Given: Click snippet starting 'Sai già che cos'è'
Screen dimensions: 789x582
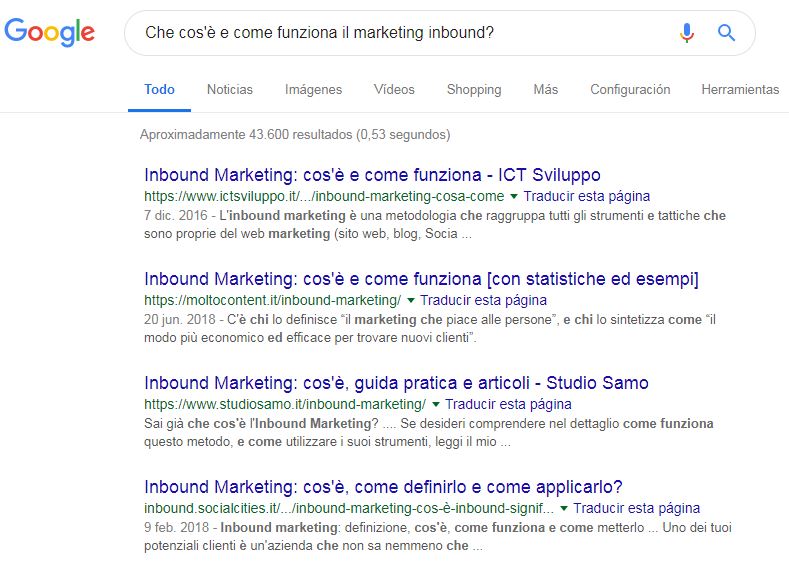Looking at the screenshot, I should click(x=429, y=433).
